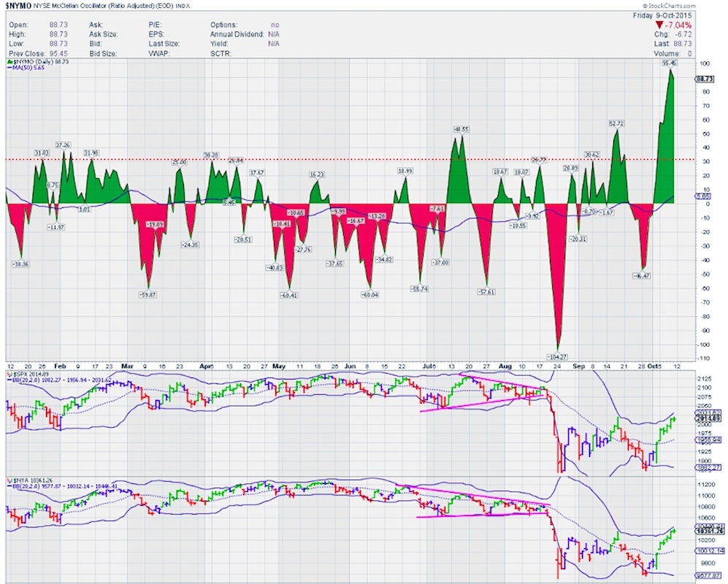The image size is (728, 584).
Task: Click the 95.45 peak label in October
Action: pyautogui.click(x=670, y=63)
